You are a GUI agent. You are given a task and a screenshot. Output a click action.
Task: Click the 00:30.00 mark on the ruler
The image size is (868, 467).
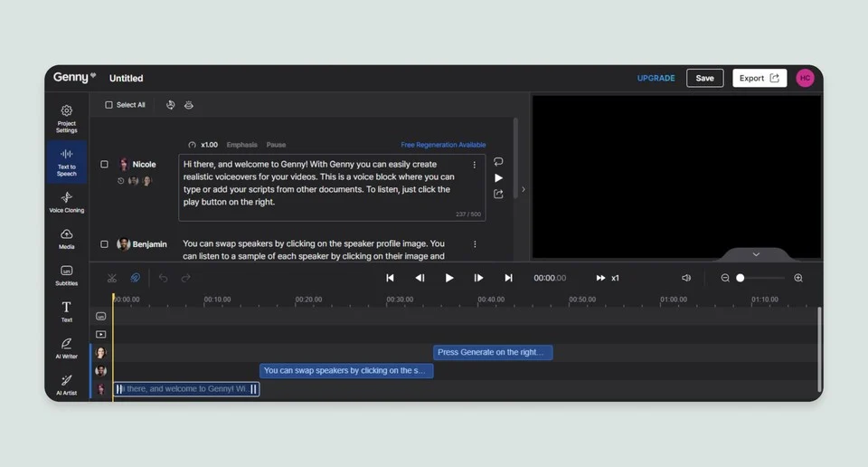pyautogui.click(x=400, y=300)
